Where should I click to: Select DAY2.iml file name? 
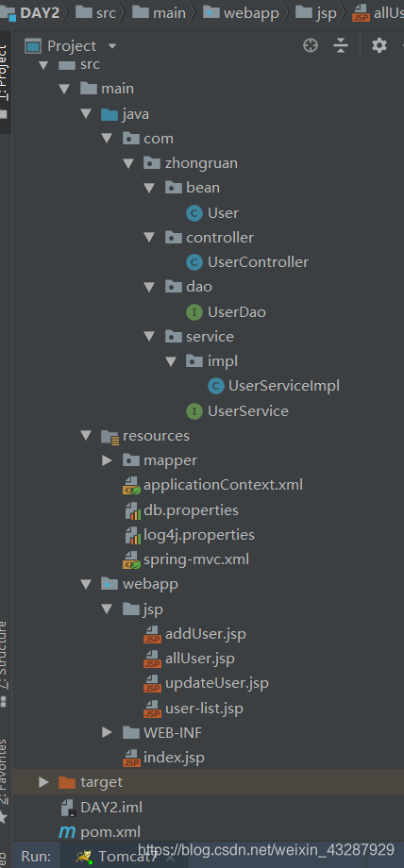[x=111, y=807]
